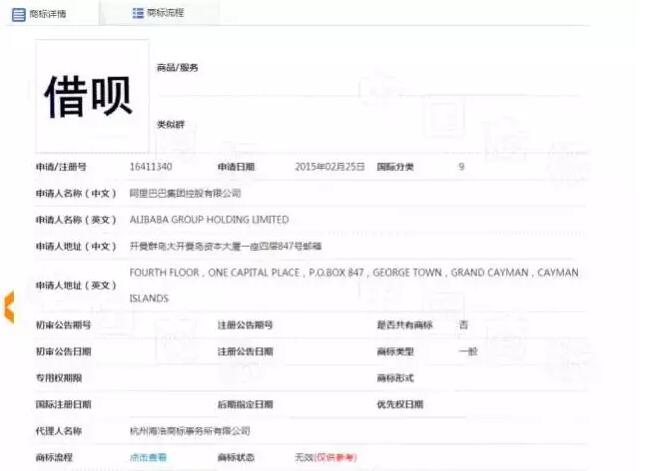Open the 点击查看 trademark process link
The height and width of the screenshot is (471, 657).
tap(148, 457)
